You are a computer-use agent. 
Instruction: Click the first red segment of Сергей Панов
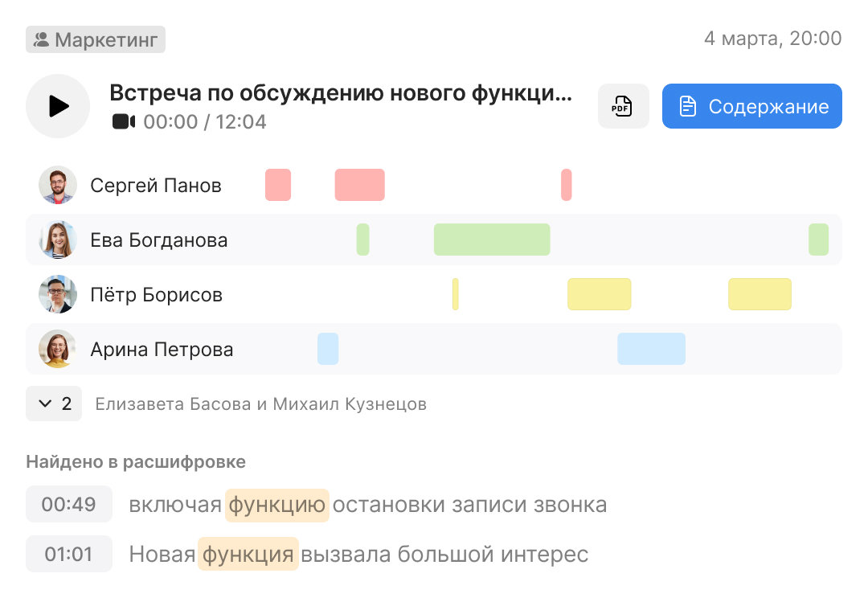[278, 184]
